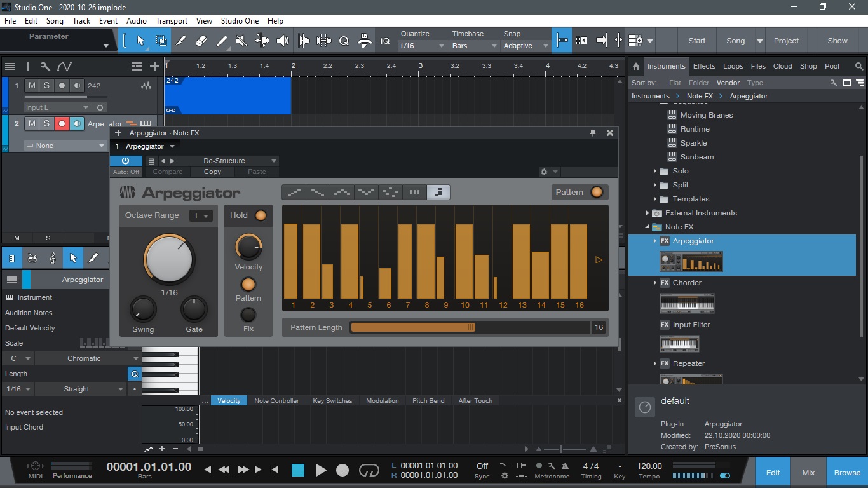Viewport: 868px width, 488px height.
Task: Expand the Templates folder in browser
Action: click(x=655, y=199)
